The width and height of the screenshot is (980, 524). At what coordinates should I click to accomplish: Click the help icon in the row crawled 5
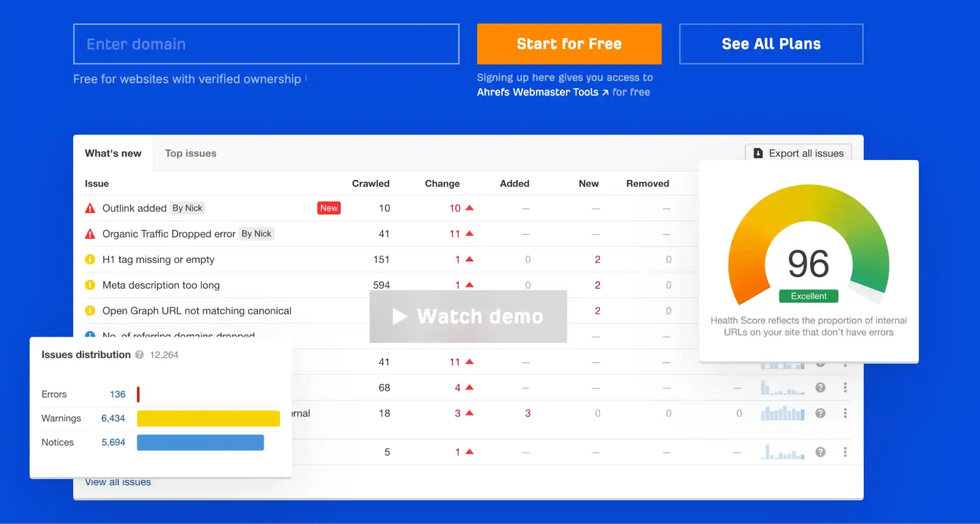click(820, 452)
